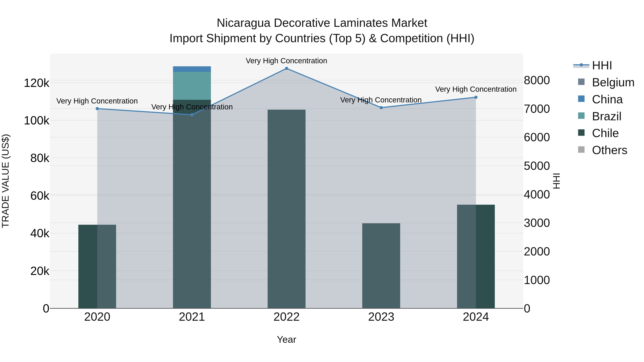The width and height of the screenshot is (644, 362).
Task: Click the 20k left axis tick
Action: click(40, 271)
